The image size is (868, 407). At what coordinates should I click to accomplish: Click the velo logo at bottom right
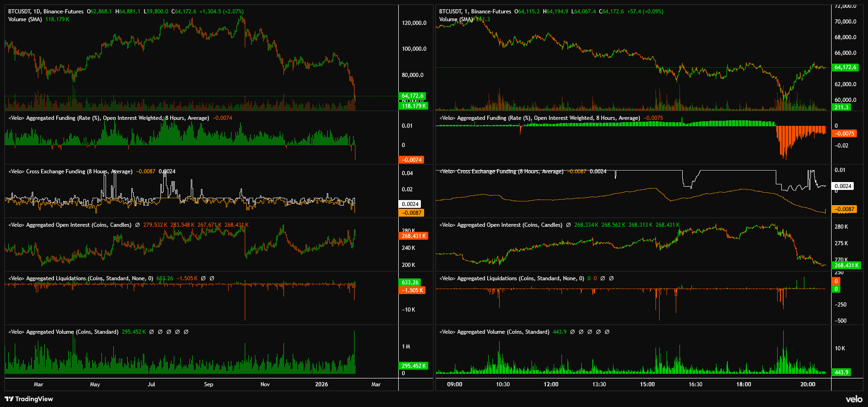854,399
